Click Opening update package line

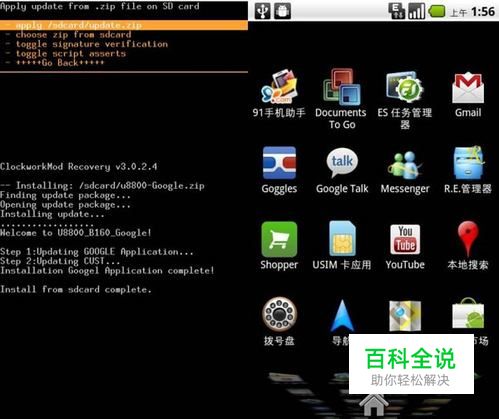pos(65,205)
